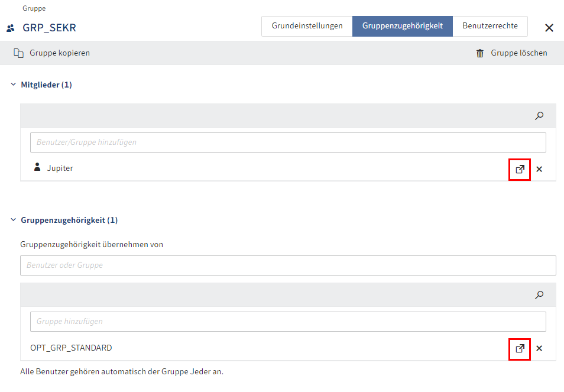Switch to Grundeinstellungen tab
The image size is (564, 392).
click(x=307, y=26)
